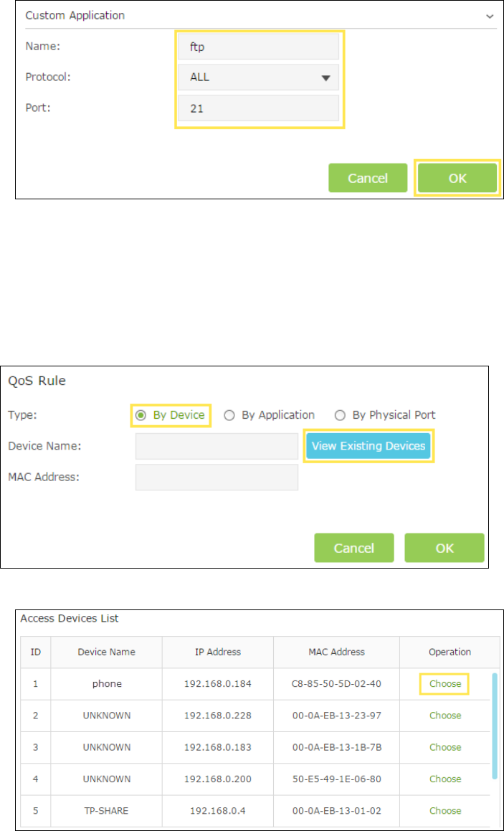Choose the phone device entry
Image resolution: width=504 pixels, height=831 pixels.
tap(445, 684)
